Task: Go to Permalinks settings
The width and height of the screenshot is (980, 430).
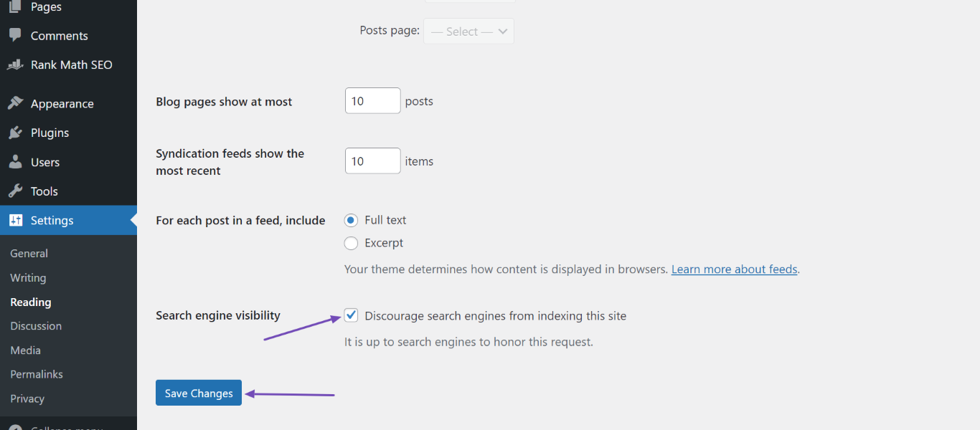Action: (37, 374)
